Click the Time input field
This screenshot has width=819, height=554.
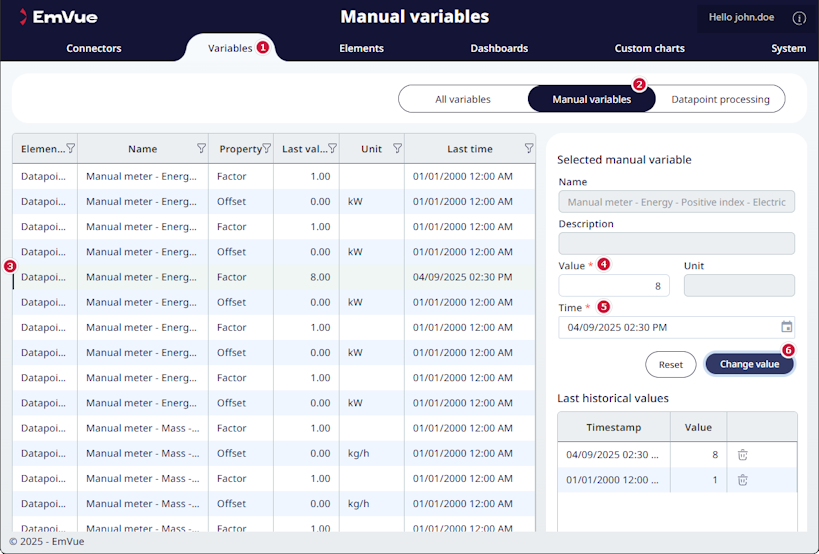pos(676,327)
